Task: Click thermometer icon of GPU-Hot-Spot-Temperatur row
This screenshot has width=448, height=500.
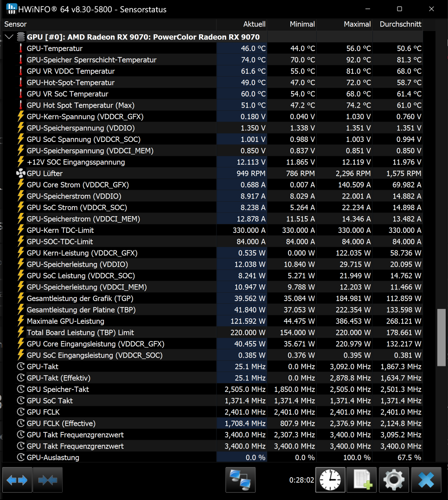Action: pyautogui.click(x=21, y=83)
